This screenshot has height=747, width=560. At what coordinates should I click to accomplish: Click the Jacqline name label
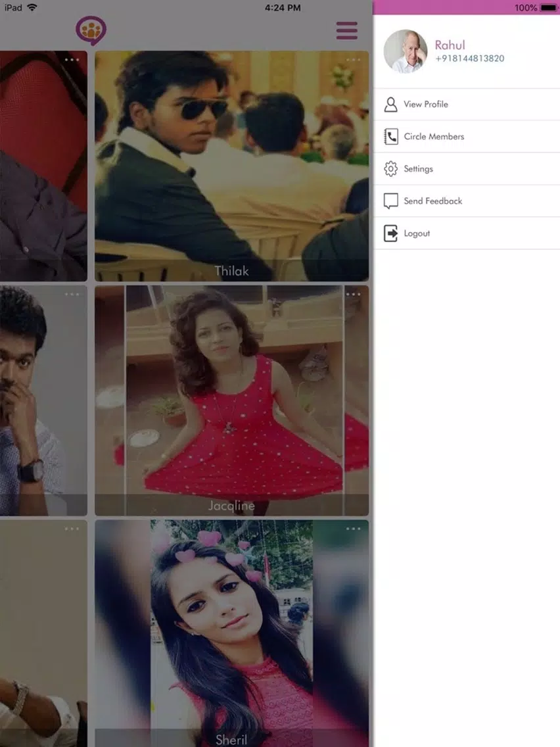231,506
